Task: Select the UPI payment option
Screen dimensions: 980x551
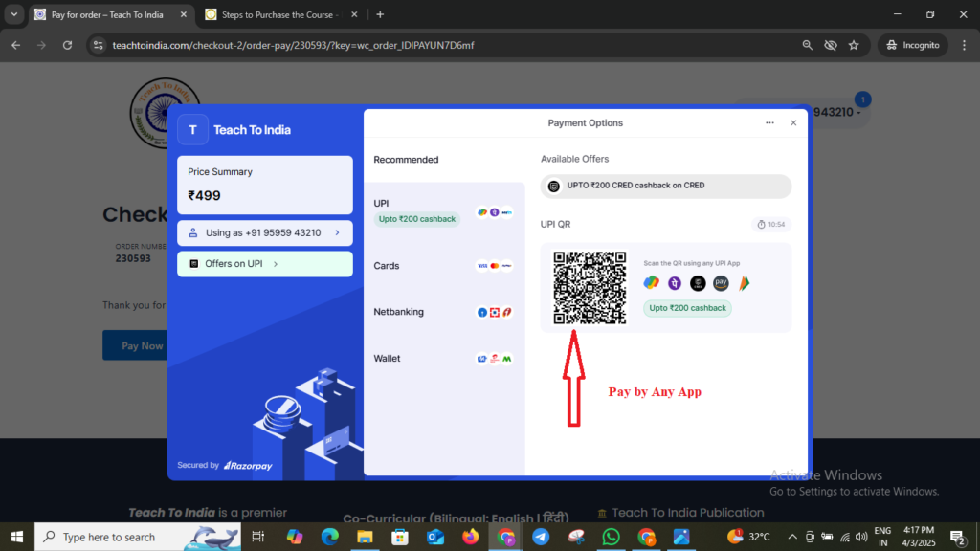Action: 444,211
